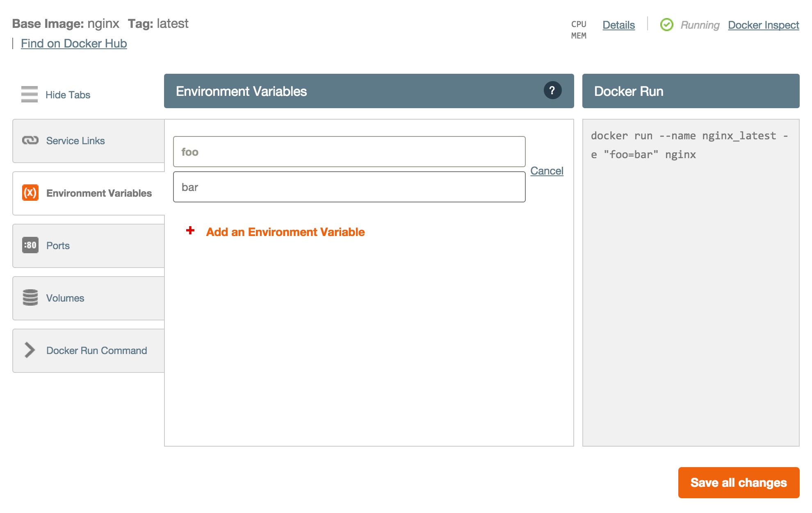Click the green Running status checkmark icon
The width and height of the screenshot is (812, 513).
(666, 25)
